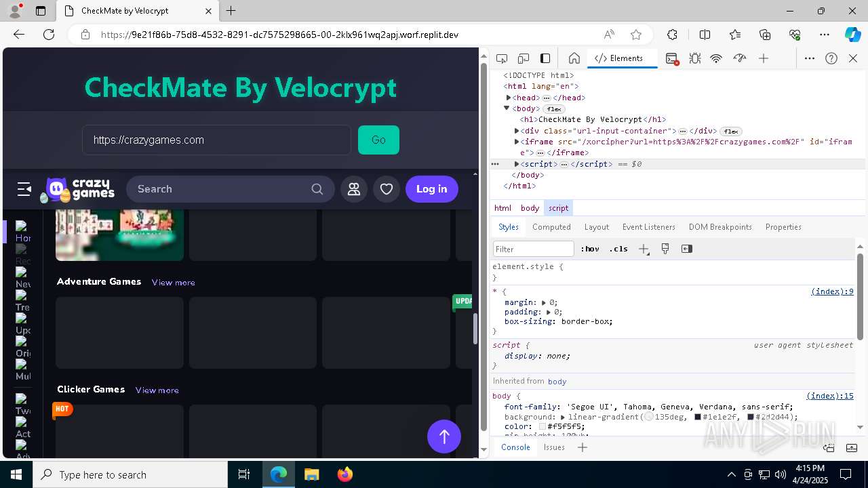Viewport: 868px width, 488px height.
Task: Click View more next to Adventure Games
Action: [173, 283]
